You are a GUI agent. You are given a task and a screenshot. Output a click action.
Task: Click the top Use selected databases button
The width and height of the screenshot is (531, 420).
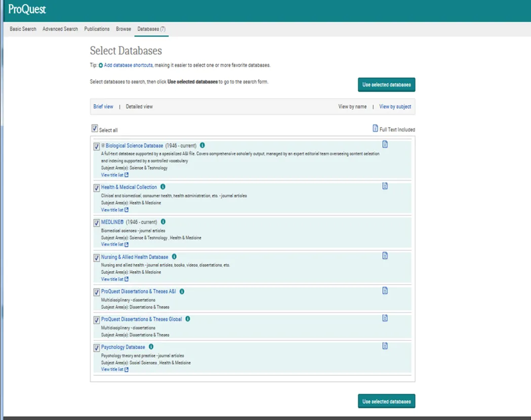click(x=386, y=85)
